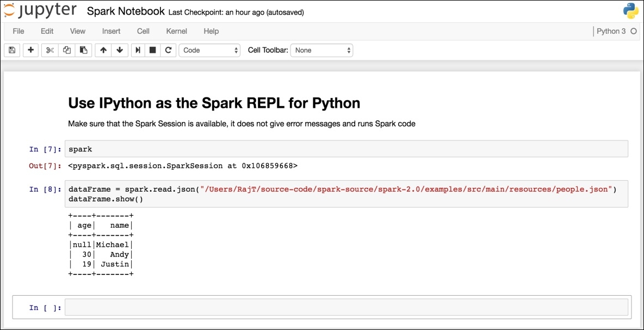This screenshot has width=644, height=330.
Task: Open the Kernel menu
Action: coord(177,31)
